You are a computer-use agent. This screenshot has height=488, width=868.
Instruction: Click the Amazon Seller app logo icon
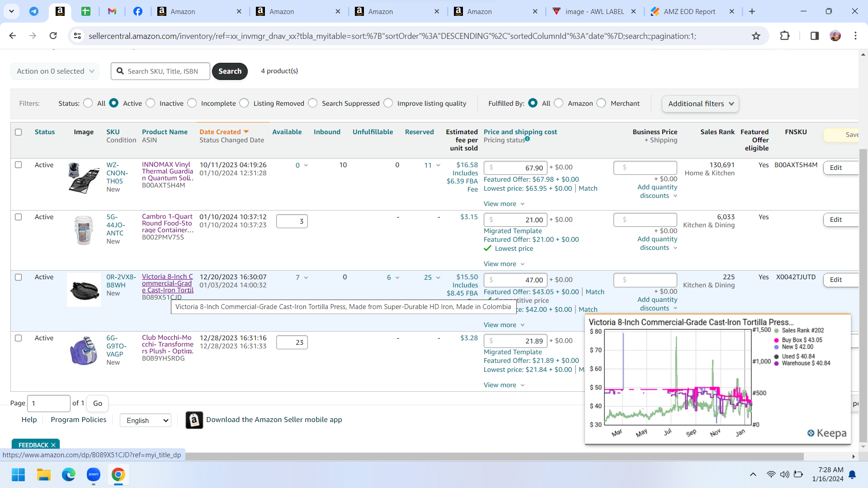point(194,420)
